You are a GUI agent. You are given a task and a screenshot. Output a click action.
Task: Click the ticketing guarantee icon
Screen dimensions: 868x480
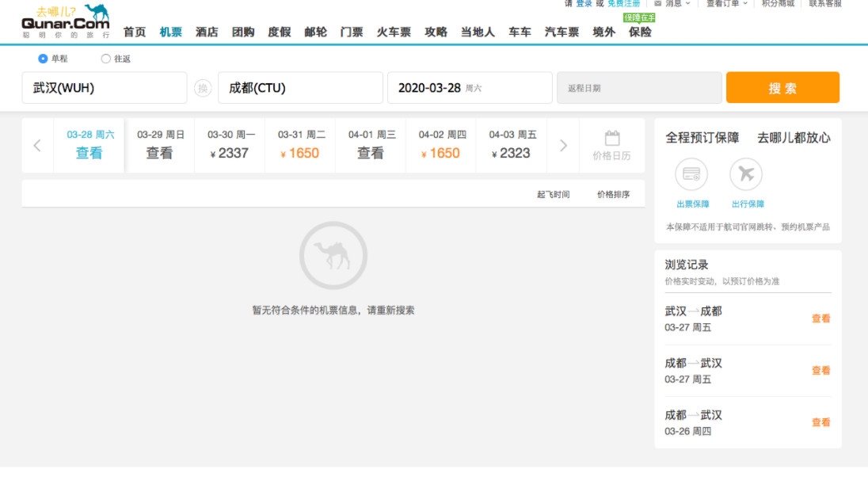click(x=691, y=175)
